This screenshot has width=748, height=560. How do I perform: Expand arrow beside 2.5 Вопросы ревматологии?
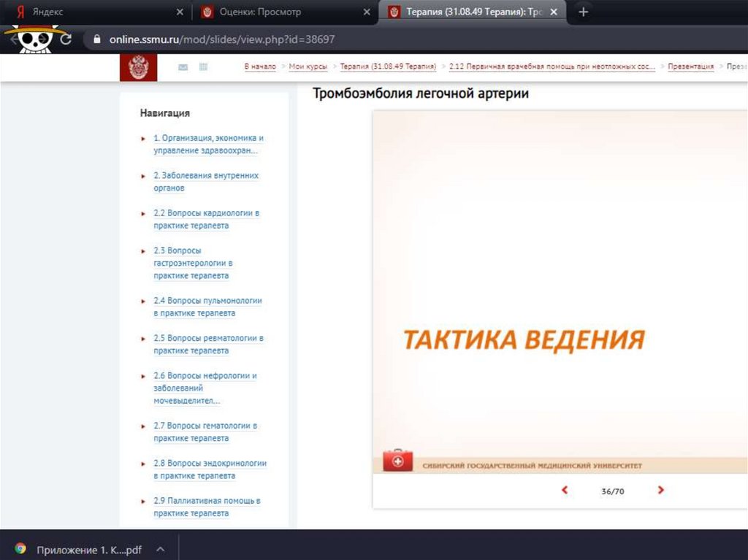[143, 339]
